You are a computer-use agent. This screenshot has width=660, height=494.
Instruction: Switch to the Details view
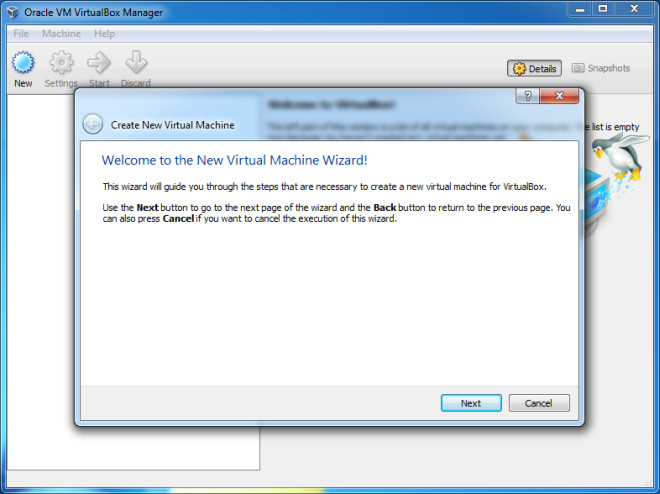click(535, 68)
